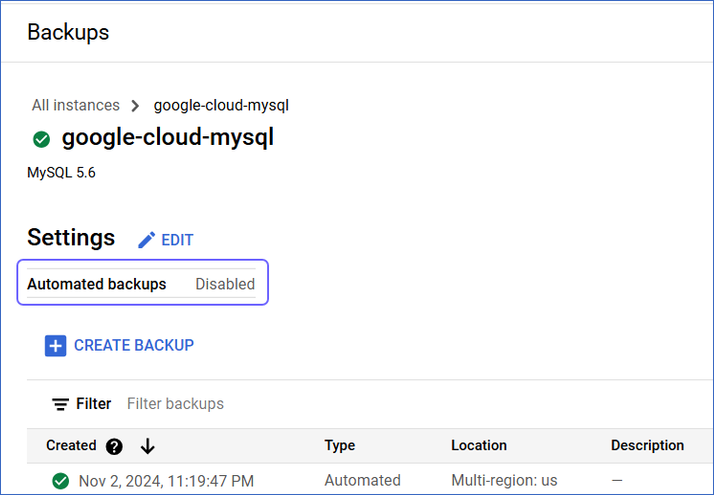Click the Description column header

pos(647,445)
